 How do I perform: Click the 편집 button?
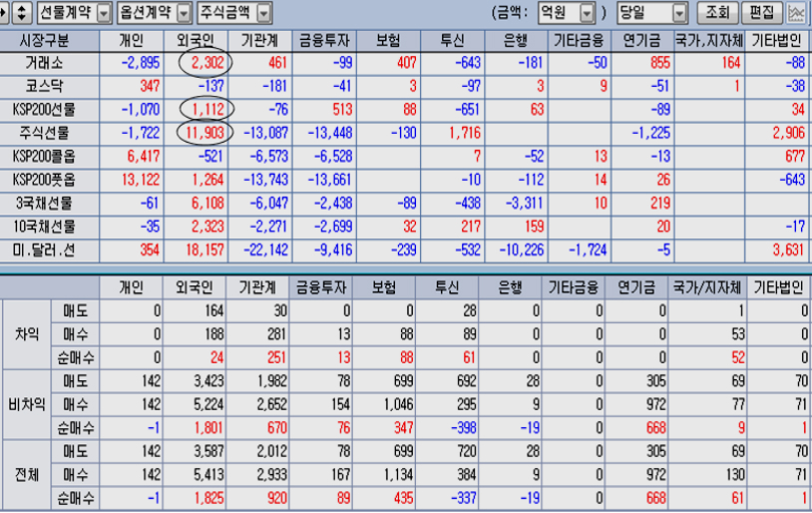coord(762,13)
